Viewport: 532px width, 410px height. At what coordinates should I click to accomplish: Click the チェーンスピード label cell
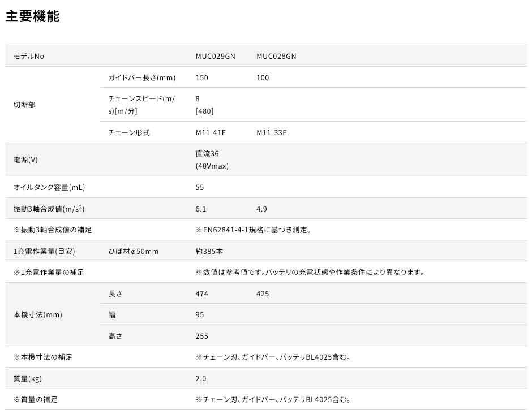coord(141,105)
